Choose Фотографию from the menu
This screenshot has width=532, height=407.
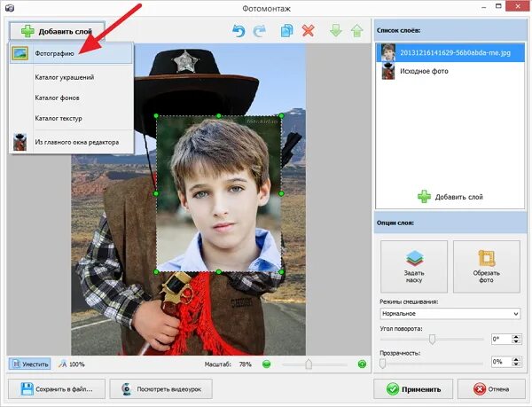click(x=71, y=53)
